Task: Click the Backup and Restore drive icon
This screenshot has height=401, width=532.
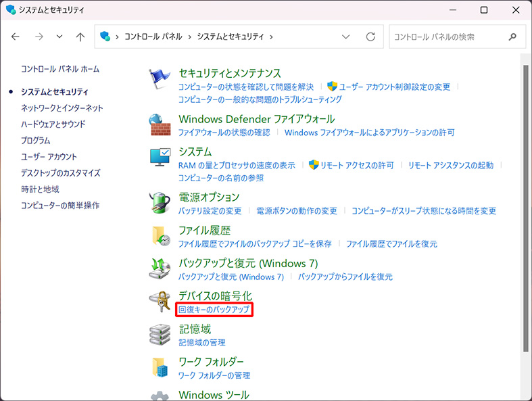Action: [160, 268]
